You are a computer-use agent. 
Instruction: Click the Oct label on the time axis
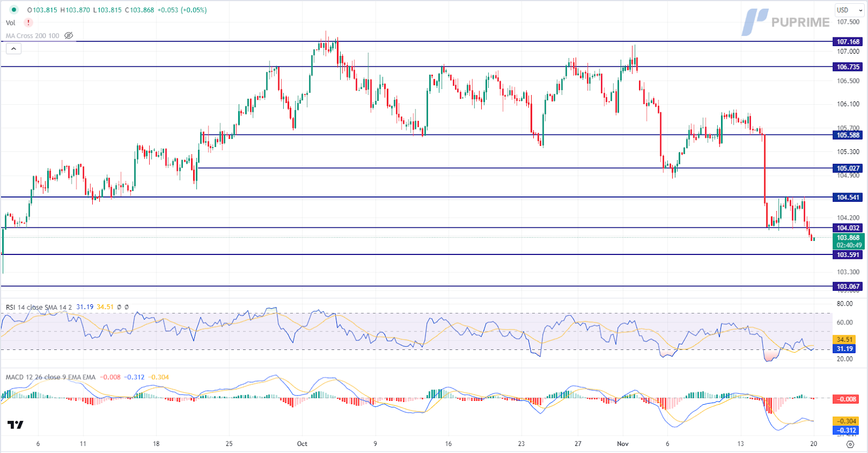tap(302, 444)
